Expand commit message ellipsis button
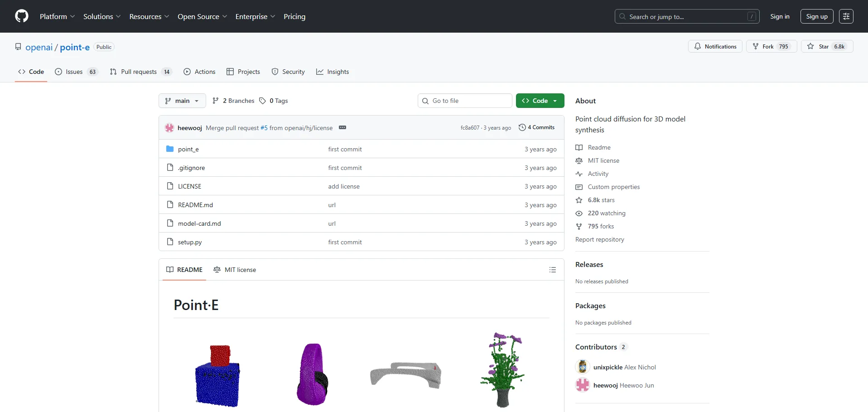 pyautogui.click(x=342, y=128)
